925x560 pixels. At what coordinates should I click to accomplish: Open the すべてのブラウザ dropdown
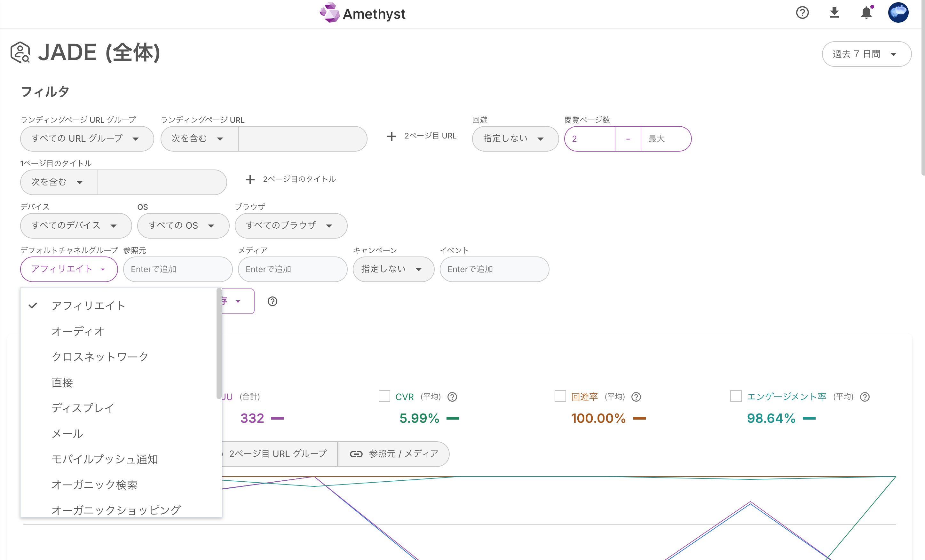click(x=290, y=225)
